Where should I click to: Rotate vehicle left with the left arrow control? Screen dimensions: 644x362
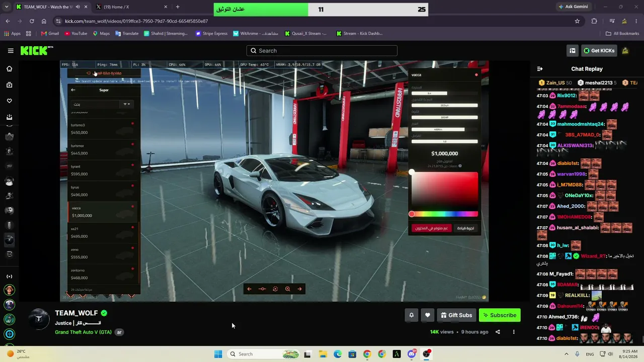tap(249, 289)
